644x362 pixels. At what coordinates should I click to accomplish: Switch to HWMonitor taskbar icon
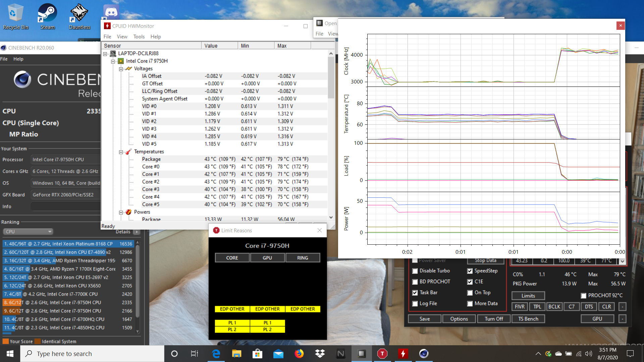coord(403,354)
